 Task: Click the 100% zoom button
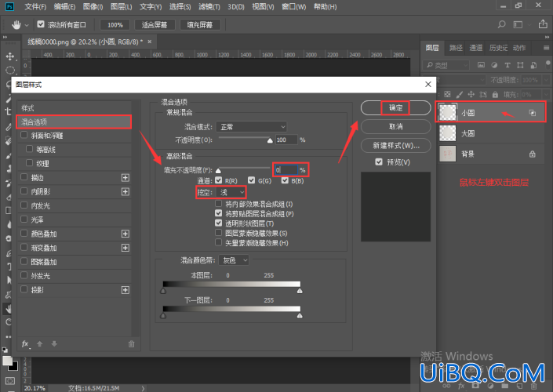tap(115, 24)
